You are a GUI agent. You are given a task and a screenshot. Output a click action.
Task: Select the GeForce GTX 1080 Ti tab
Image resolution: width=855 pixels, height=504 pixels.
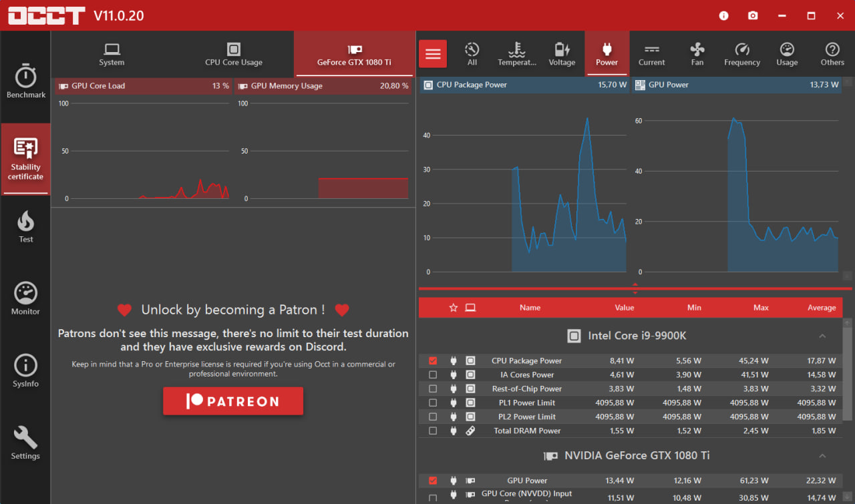(354, 54)
